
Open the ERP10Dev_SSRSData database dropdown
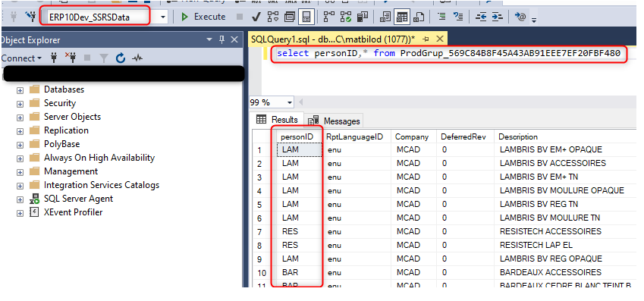point(163,17)
